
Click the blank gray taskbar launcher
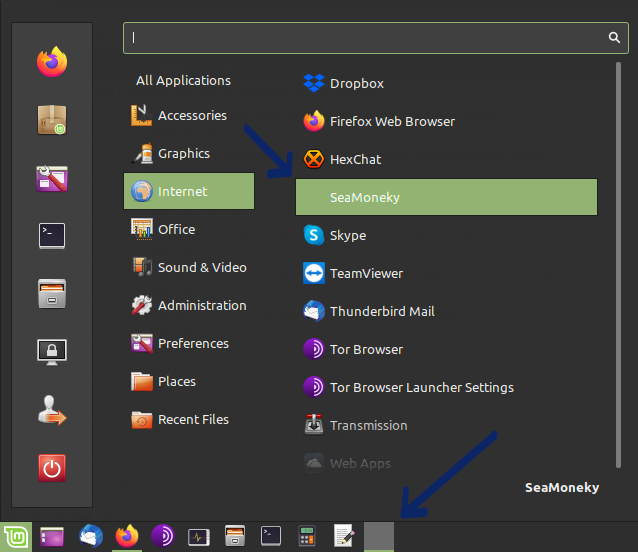pos(379,537)
